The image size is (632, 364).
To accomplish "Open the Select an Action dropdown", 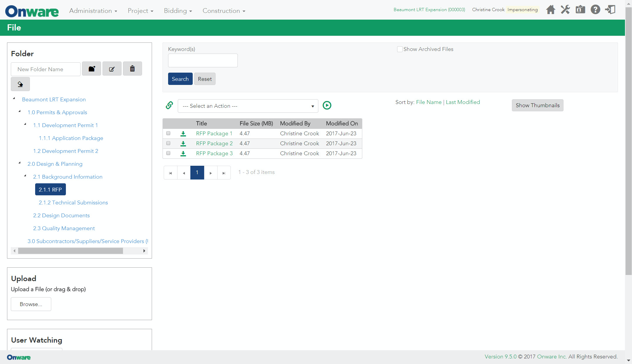I will (x=248, y=106).
